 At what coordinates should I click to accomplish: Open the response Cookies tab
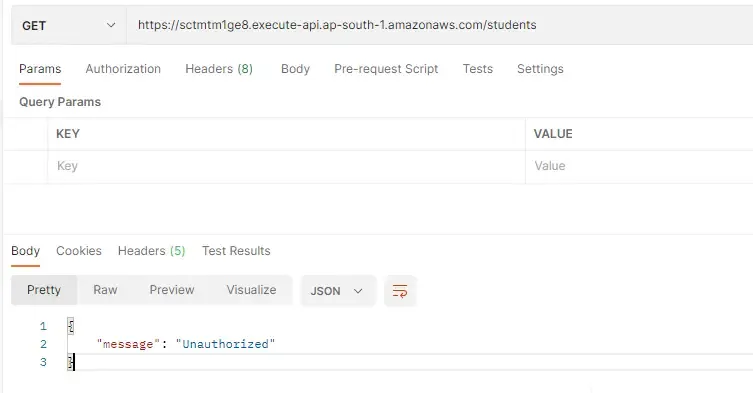(79, 251)
